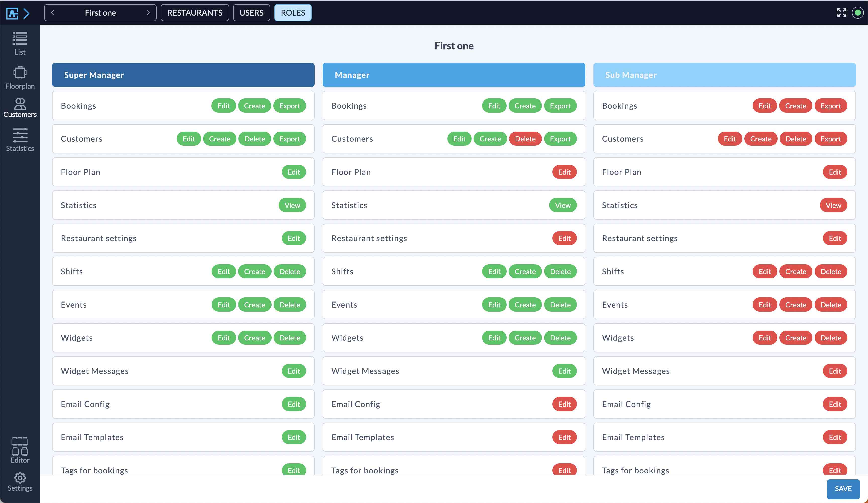Viewport: 868px width, 503px height.
Task: Toggle Manager Events Delete permission
Action: pyautogui.click(x=560, y=305)
